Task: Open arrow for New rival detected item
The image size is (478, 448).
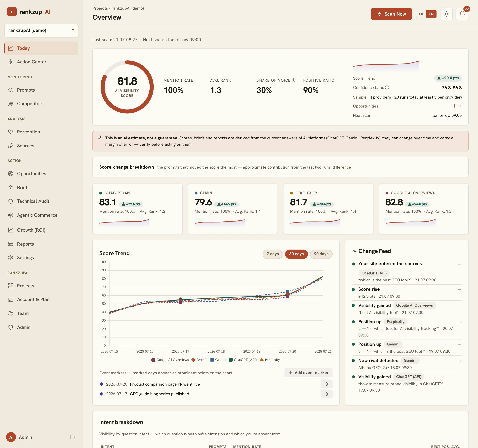Action: pyautogui.click(x=459, y=361)
